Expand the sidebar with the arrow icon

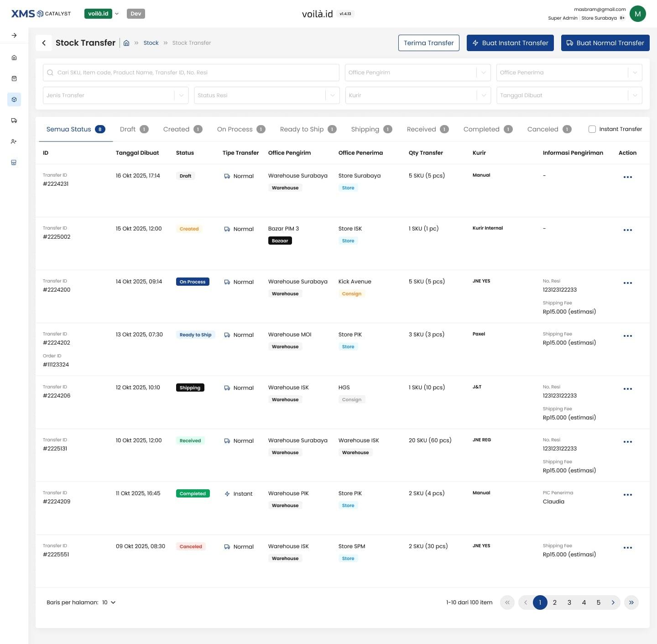(14, 35)
